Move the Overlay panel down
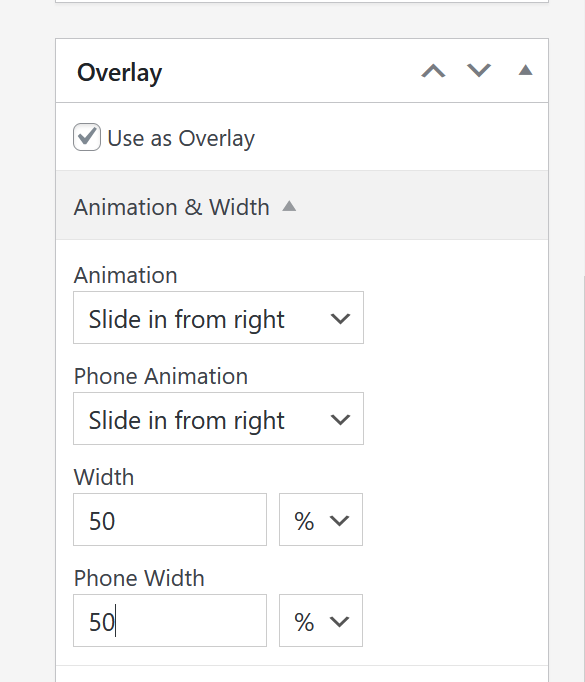The width and height of the screenshot is (585, 682). pos(478,71)
